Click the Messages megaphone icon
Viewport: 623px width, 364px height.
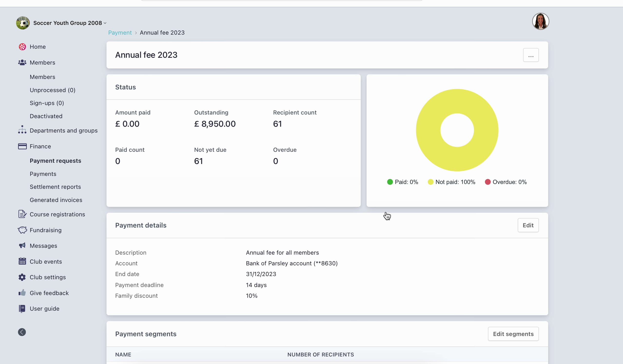22,245
